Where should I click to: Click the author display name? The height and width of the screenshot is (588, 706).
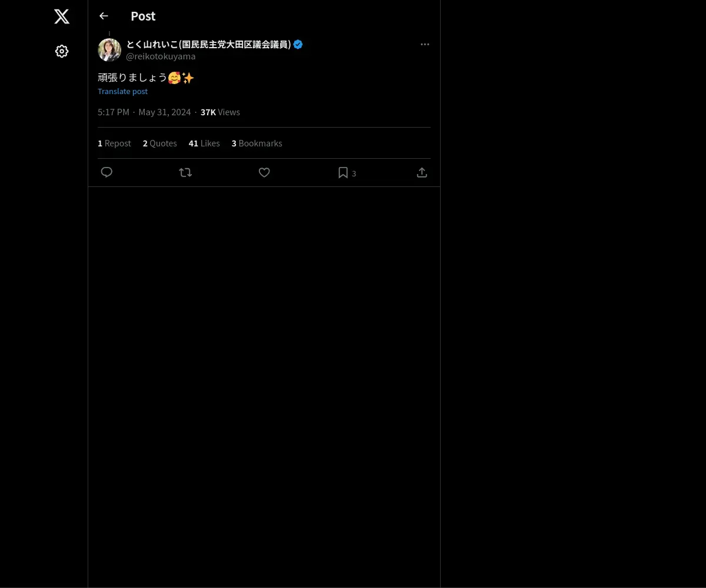(x=208, y=45)
